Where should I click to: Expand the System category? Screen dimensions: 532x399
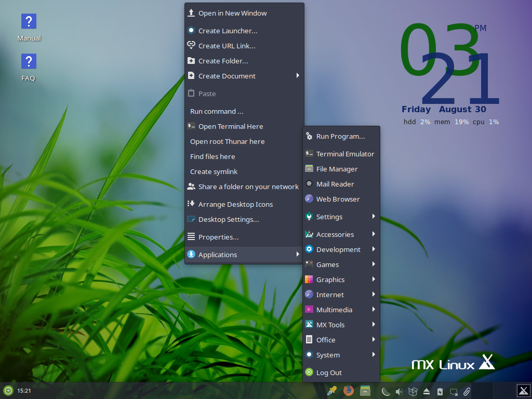coord(341,355)
